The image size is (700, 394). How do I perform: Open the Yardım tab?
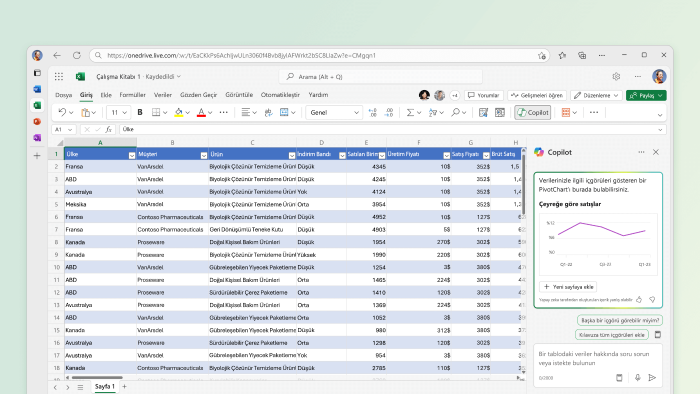pyautogui.click(x=318, y=95)
